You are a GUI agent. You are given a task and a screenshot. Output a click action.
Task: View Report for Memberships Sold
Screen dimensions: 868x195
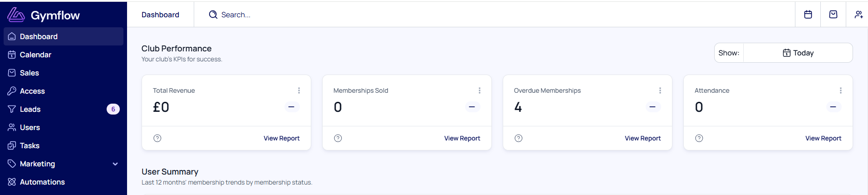coord(462,138)
